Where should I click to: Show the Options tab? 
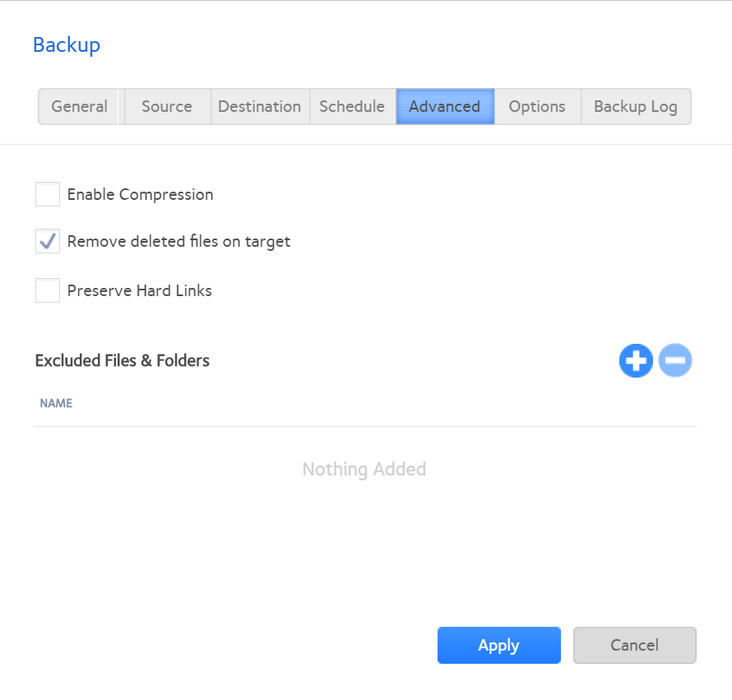click(537, 107)
